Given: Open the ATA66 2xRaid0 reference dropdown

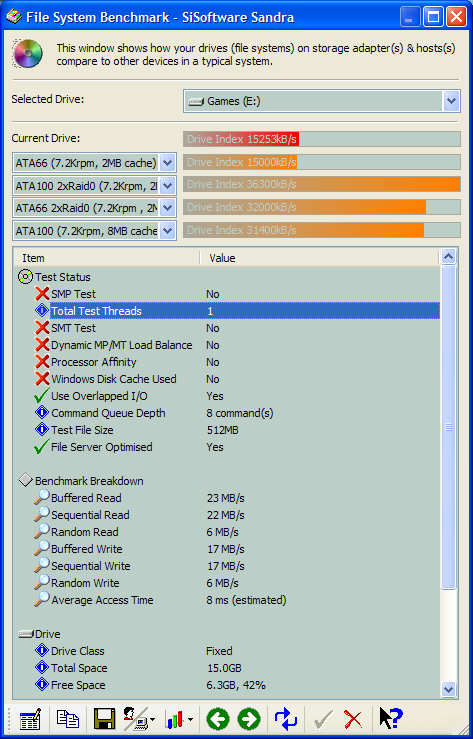Looking at the screenshot, I should 167,207.
